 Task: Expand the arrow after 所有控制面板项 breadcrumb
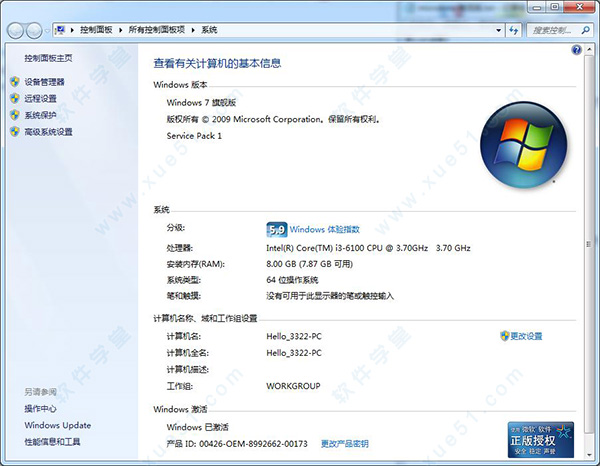click(x=193, y=30)
